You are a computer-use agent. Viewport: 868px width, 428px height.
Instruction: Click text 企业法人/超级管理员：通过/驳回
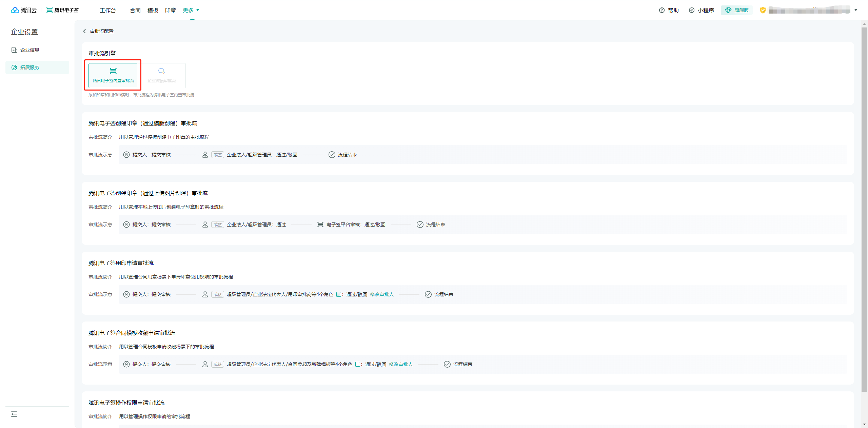(262, 155)
